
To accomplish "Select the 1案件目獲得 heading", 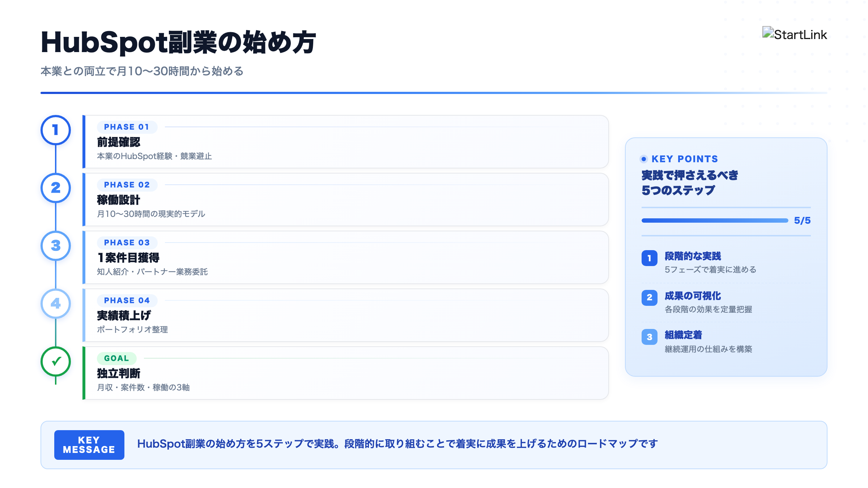I will 128,258.
